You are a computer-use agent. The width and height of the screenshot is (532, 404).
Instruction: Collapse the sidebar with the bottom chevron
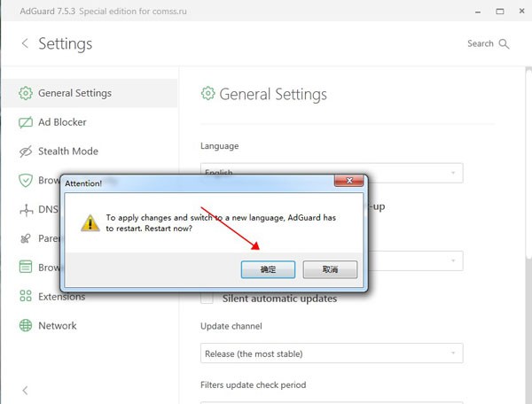(24, 390)
